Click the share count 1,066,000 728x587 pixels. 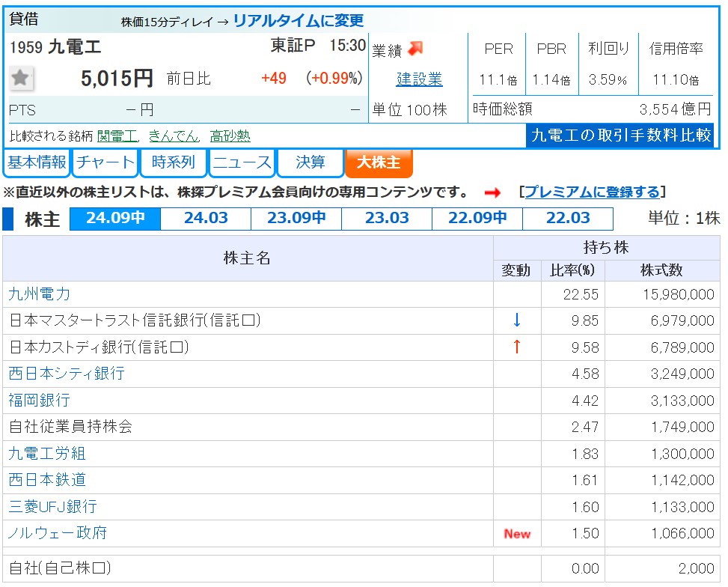pyautogui.click(x=682, y=534)
